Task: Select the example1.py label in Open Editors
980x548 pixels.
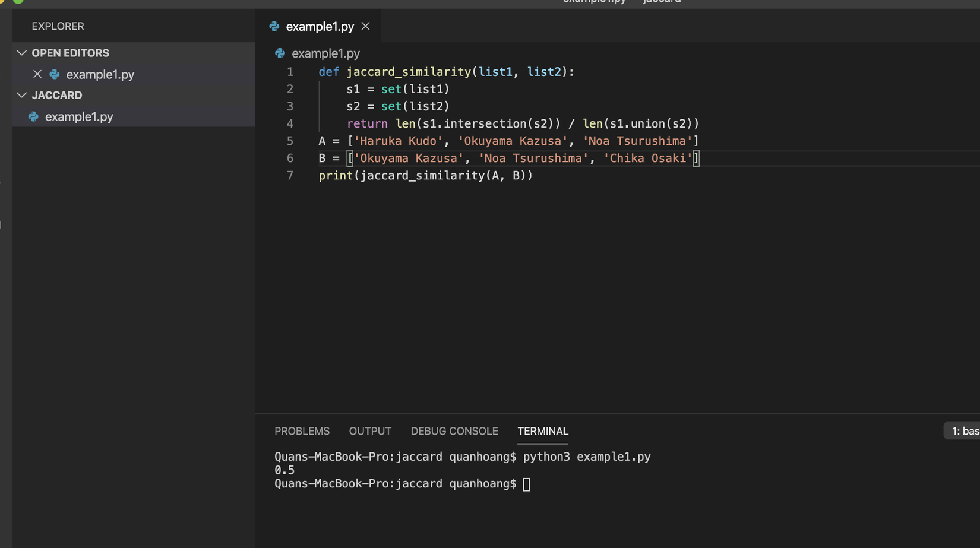Action: (100, 74)
